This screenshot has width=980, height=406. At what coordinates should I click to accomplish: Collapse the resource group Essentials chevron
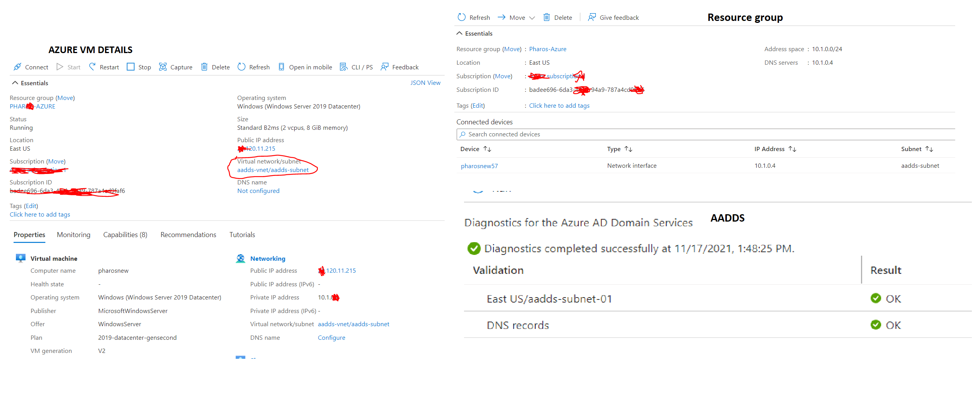(459, 33)
